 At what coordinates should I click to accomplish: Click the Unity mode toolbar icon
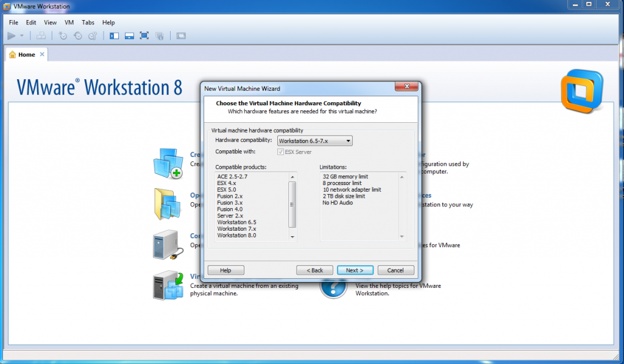(160, 36)
